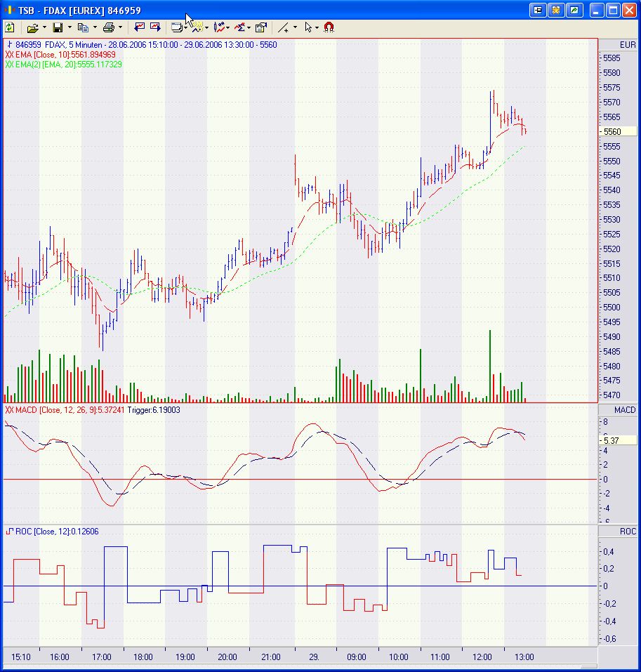Open the chart properties icon
The width and height of the screenshot is (641, 672).
(261, 28)
